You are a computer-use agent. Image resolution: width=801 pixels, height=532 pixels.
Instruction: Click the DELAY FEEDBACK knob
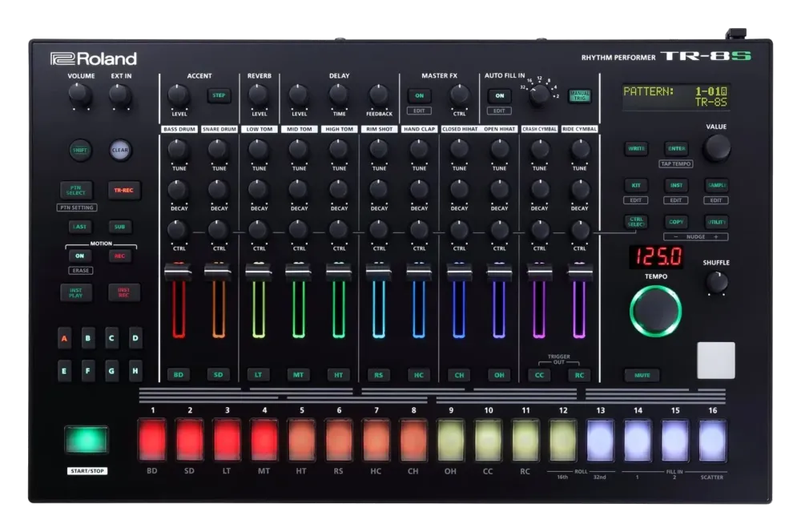coord(379,95)
